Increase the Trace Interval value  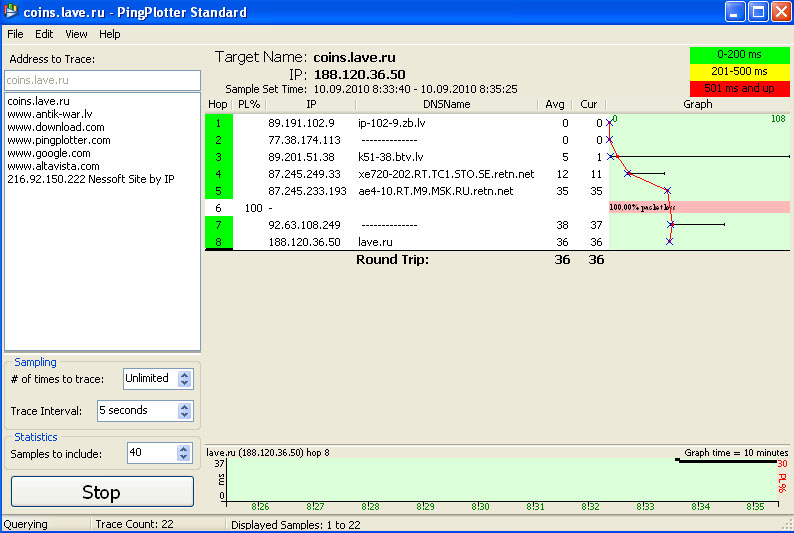185,407
